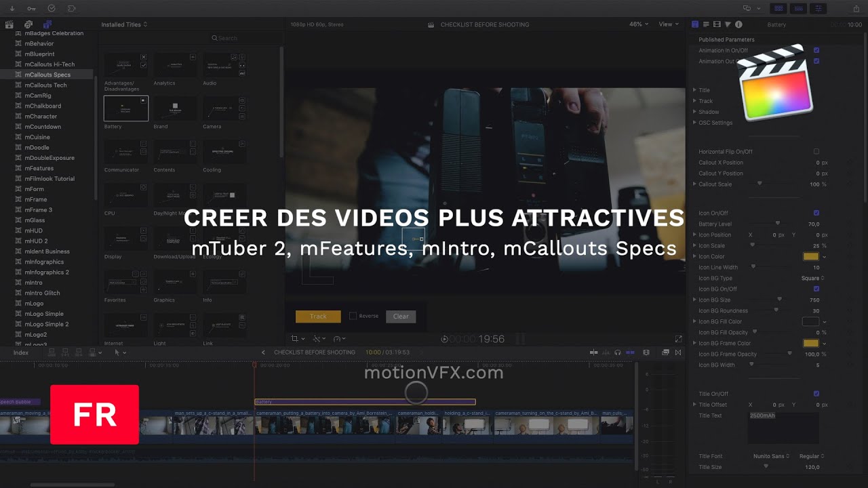Select mBehavior in the titles sidebar

click(39, 43)
